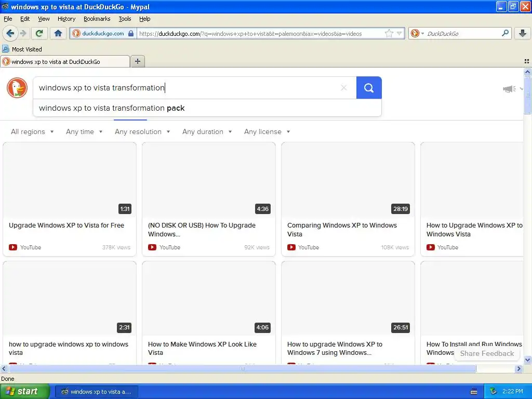Select the Mypal taskbar button
Viewport: 532px width, 399px height.
click(x=96, y=392)
